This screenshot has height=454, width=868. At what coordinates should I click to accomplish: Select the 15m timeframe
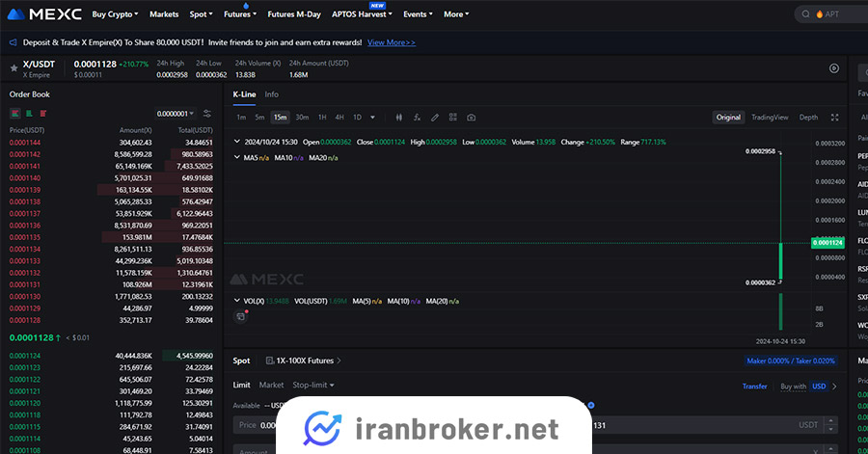(280, 118)
